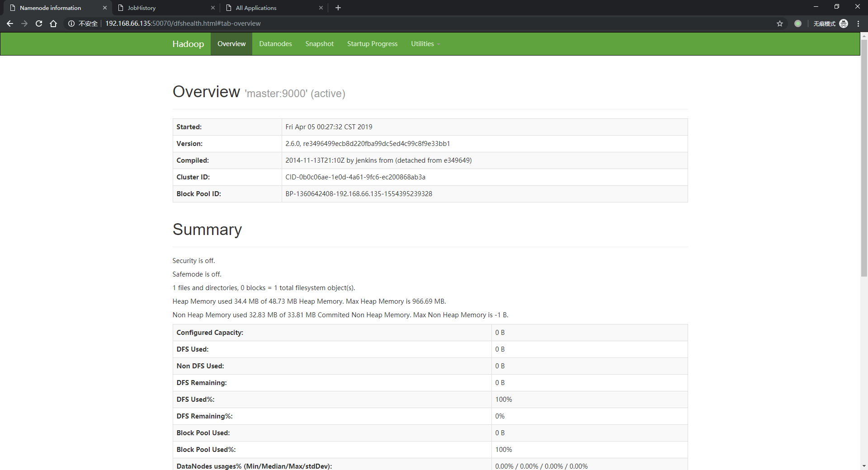
Task: Switch to the All Applications tab
Action: 271,8
